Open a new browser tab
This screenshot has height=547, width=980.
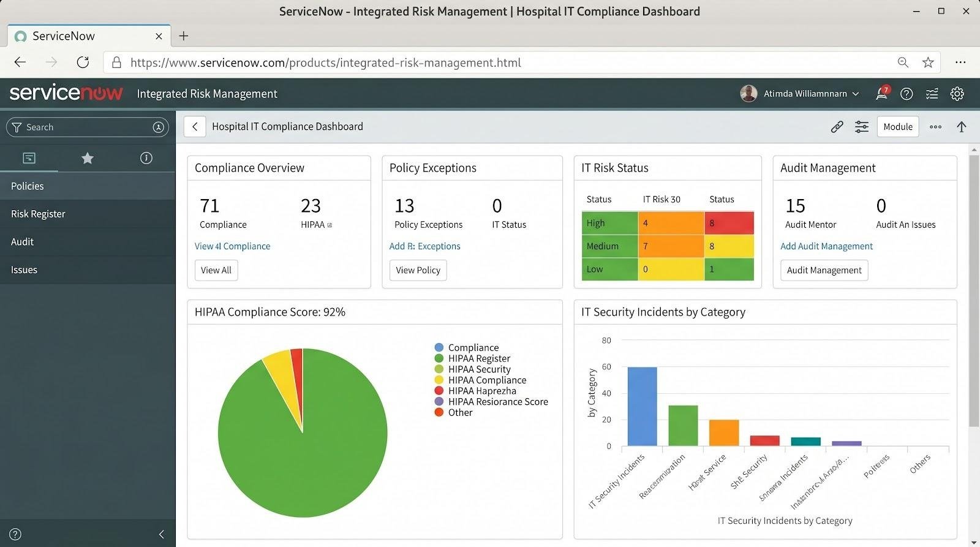183,36
